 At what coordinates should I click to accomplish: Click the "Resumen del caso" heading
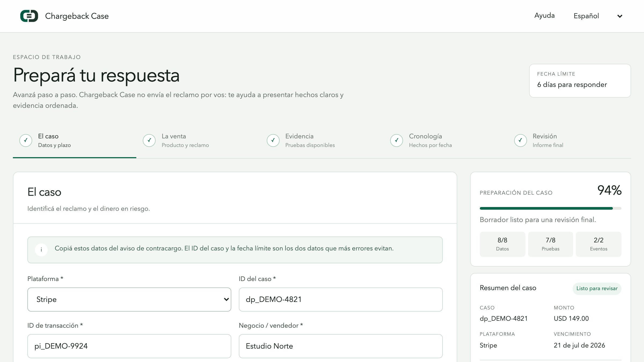(x=508, y=288)
